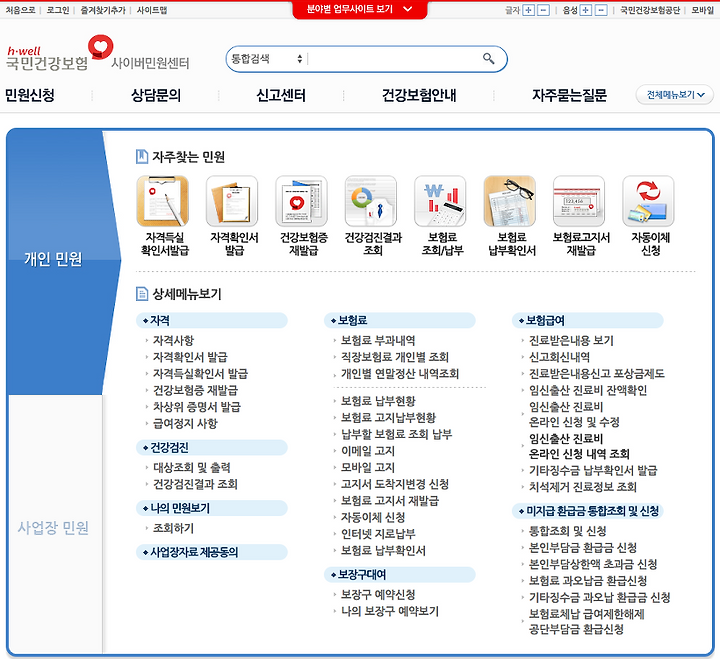
Task: Open 통합조회 및 신청 link
Action: pyautogui.click(x=568, y=531)
